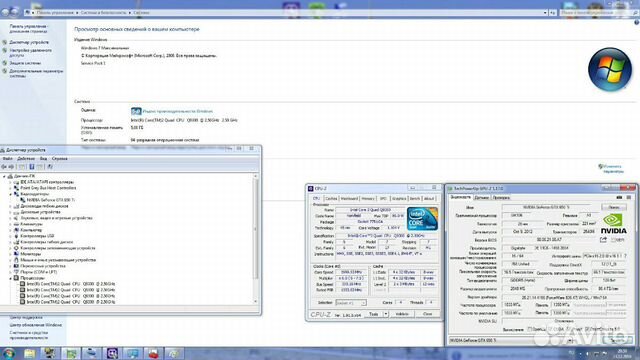Click the Клавиатуры category icon in the tree
This screenshot has width=640, height=360.
point(16,224)
